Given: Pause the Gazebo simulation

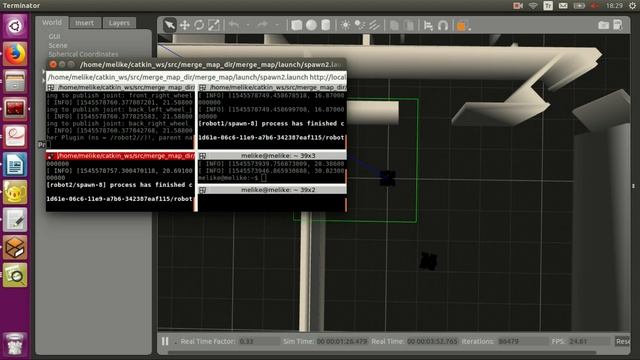Looking at the screenshot, I should click(165, 341).
